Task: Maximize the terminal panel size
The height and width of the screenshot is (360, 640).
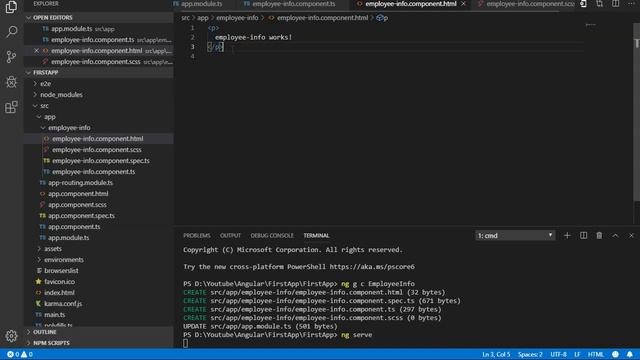Action: 615,236
